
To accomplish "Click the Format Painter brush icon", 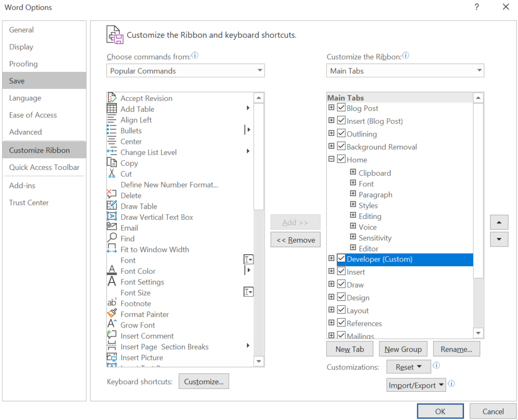I will [x=112, y=314].
